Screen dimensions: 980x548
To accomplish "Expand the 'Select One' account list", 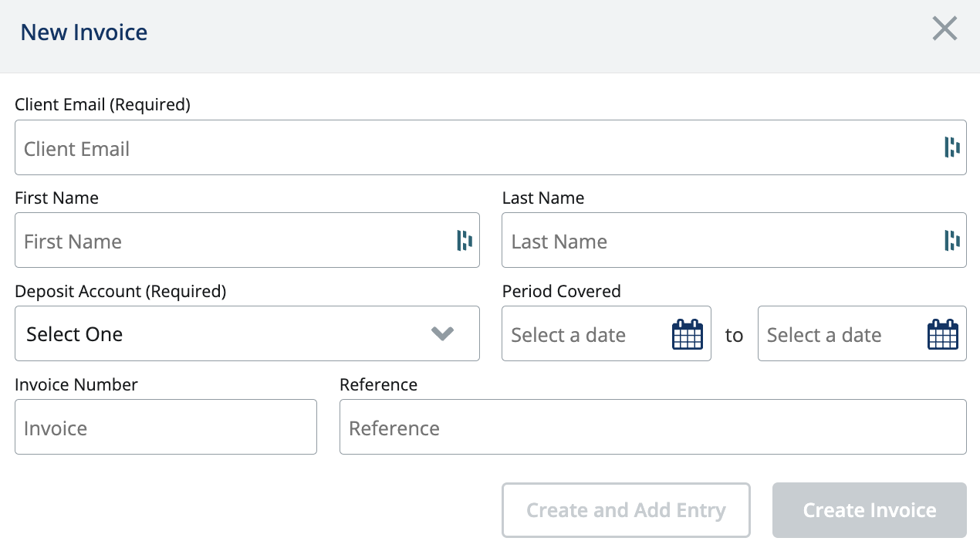I will tap(247, 333).
